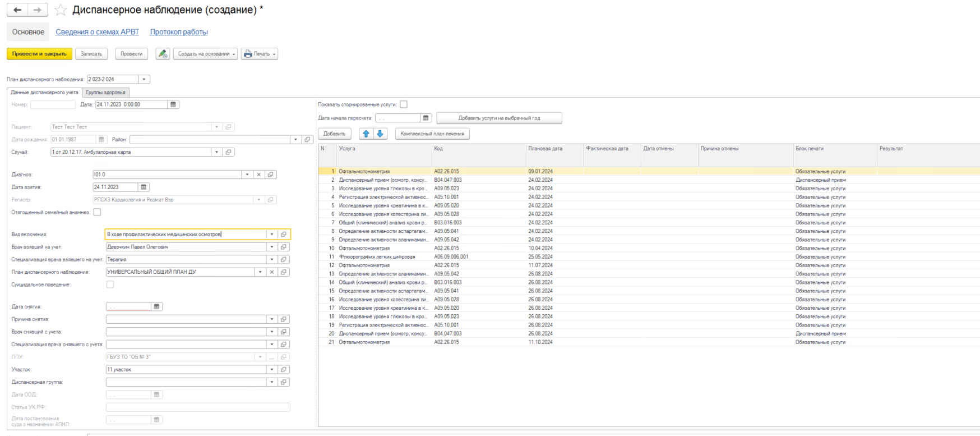980x436 pixels.
Task: Open Вид включения item via open icon
Action: (284, 235)
